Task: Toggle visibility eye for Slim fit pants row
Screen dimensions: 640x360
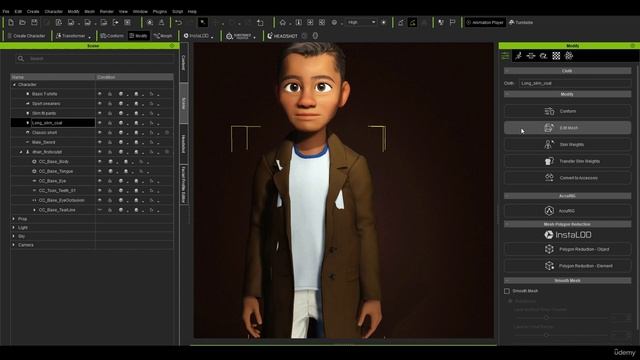Action: 100,113
